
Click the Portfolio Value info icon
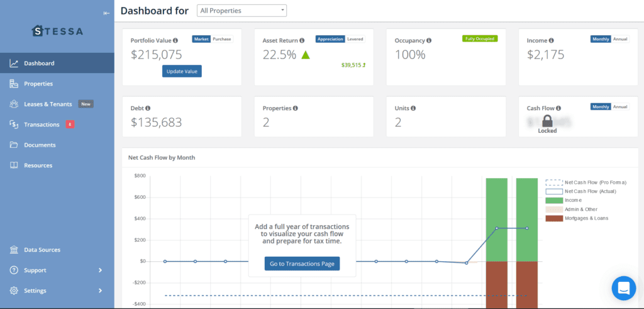[175, 40]
